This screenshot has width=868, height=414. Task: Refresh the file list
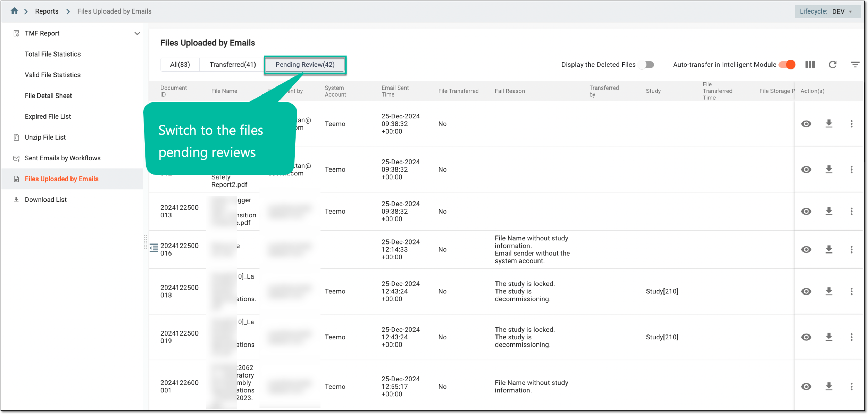(833, 65)
